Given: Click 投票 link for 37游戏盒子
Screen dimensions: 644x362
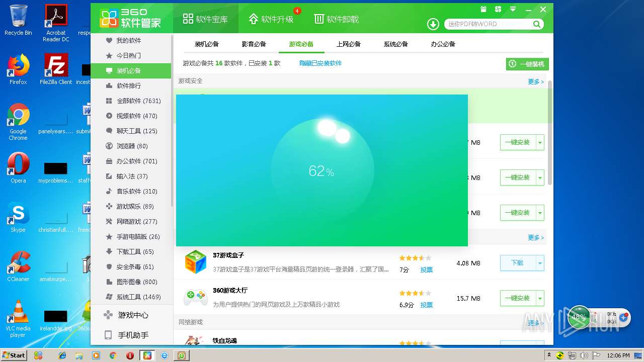Looking at the screenshot, I should pos(427,270).
